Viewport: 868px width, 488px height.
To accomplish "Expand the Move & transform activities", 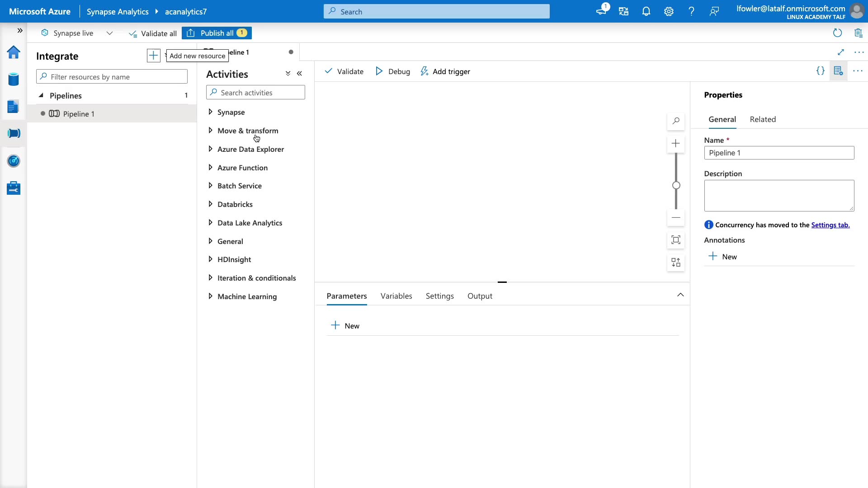I will pyautogui.click(x=247, y=131).
